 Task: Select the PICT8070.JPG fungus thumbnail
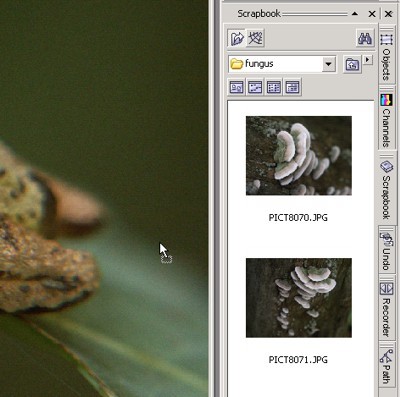click(299, 156)
